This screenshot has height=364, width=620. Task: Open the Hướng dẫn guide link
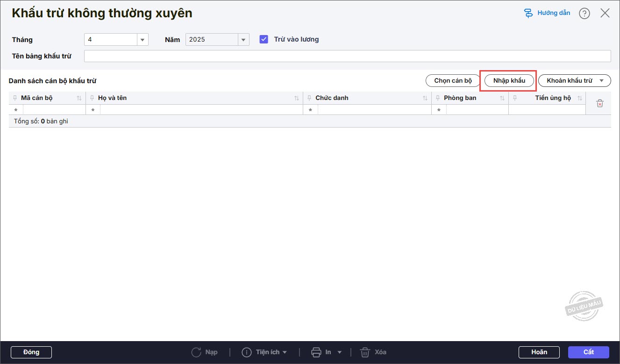[547, 13]
